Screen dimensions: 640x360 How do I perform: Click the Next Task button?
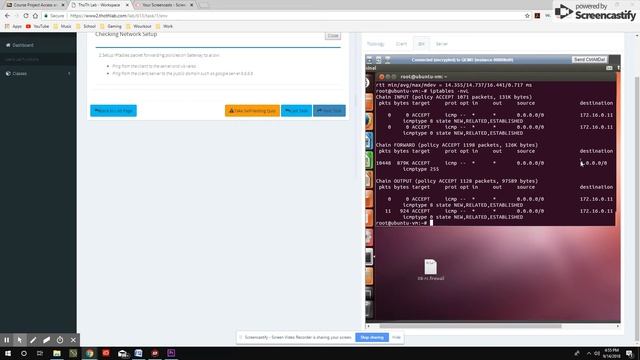[329, 111]
